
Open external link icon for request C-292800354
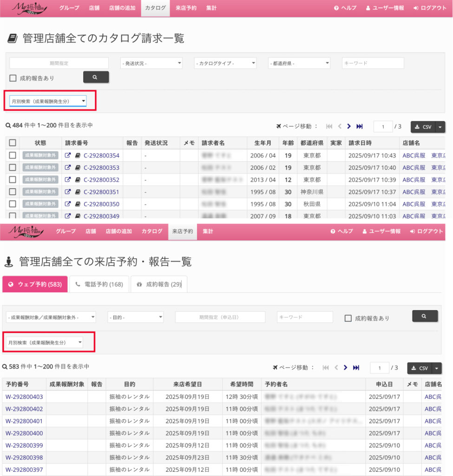pos(68,156)
